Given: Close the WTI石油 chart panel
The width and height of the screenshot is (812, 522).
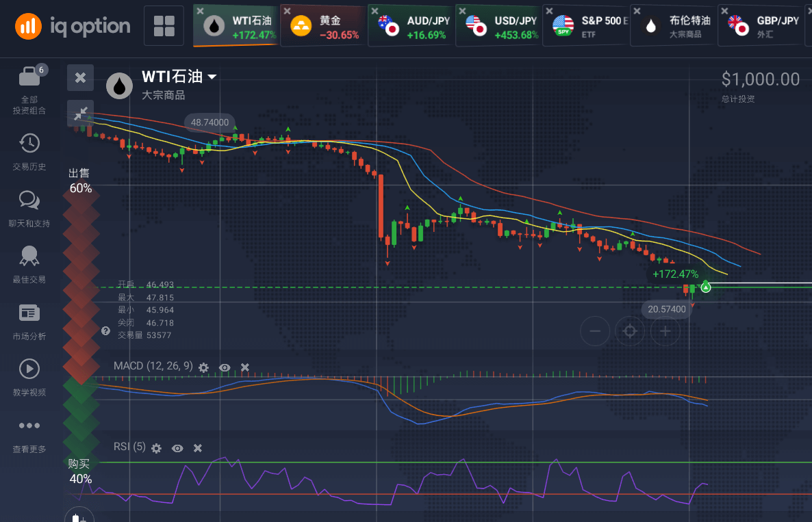Looking at the screenshot, I should pos(80,77).
